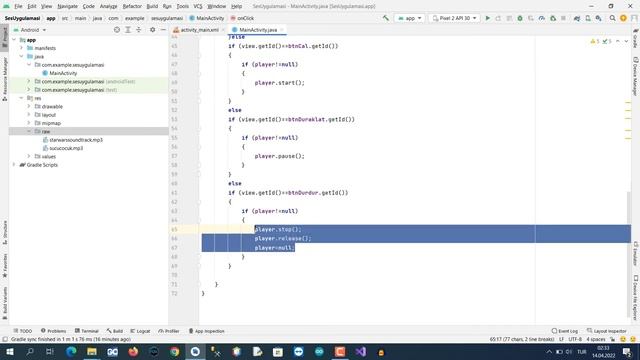This screenshot has height=360, width=640.
Task: Click Expand All icon in Project panel
Action: (x=128, y=30)
